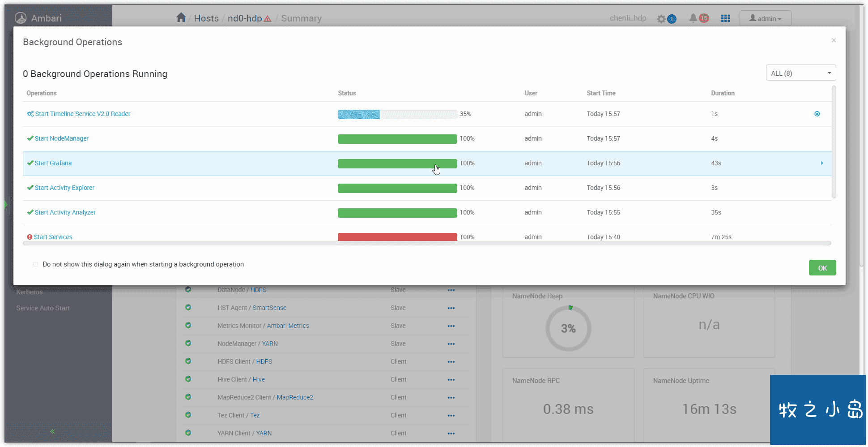Viewport: 868px width, 447px height.
Task: Open the Ambari Metrics service link
Action: (x=288, y=326)
